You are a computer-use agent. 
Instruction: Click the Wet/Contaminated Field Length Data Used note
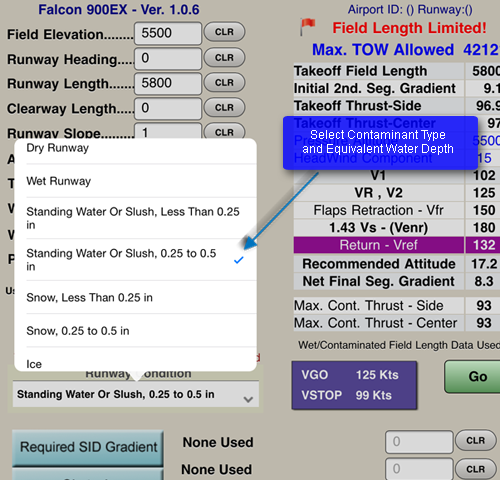(399, 345)
